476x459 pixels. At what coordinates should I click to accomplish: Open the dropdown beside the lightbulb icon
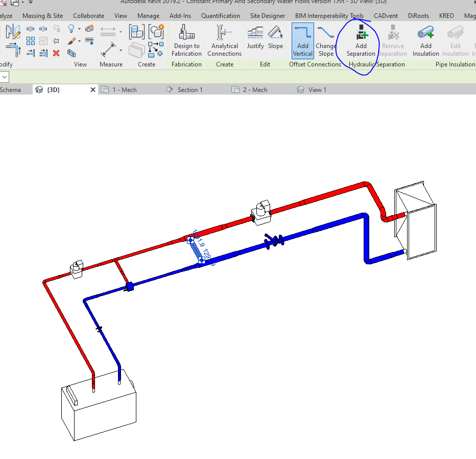point(79,29)
